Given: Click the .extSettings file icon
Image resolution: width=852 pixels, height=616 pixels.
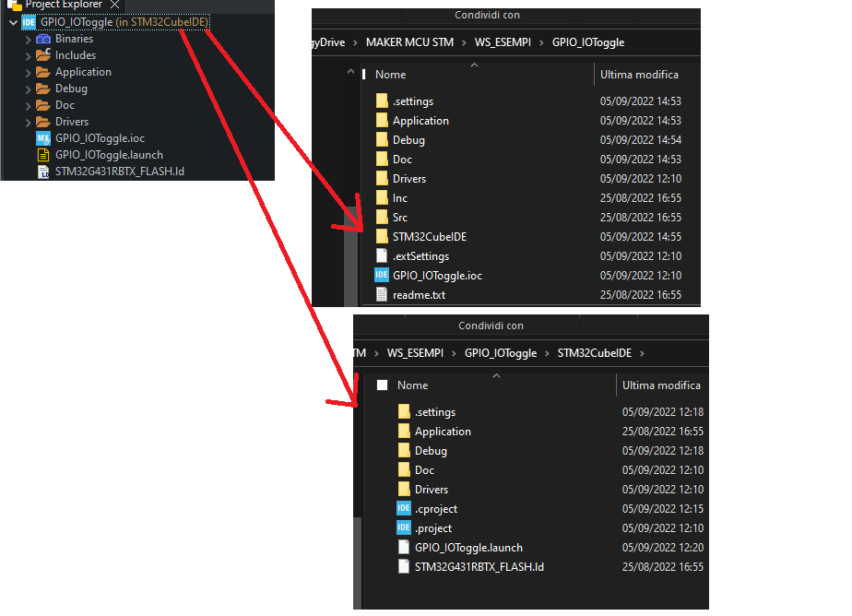Looking at the screenshot, I should (x=382, y=255).
